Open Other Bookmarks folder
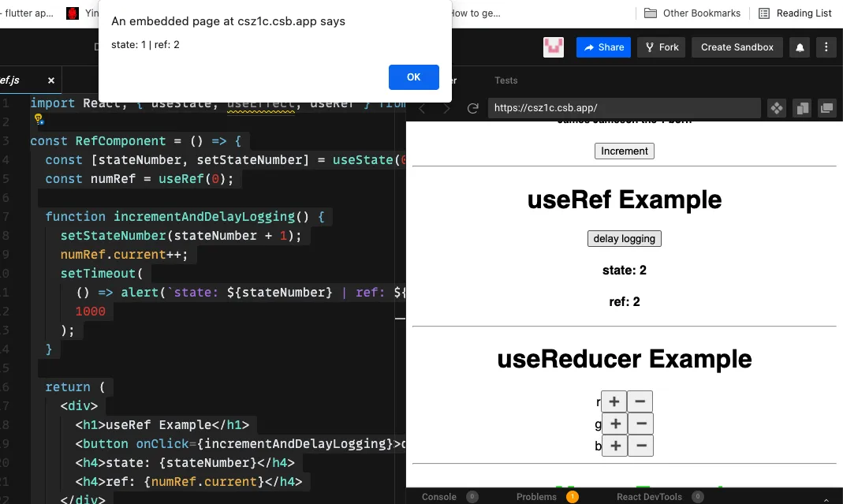Viewport: 843px width, 504px height. 692,13
